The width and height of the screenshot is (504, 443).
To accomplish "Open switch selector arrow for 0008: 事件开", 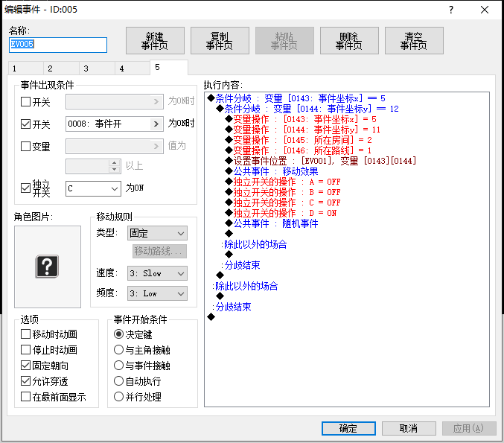I will 156,124.
